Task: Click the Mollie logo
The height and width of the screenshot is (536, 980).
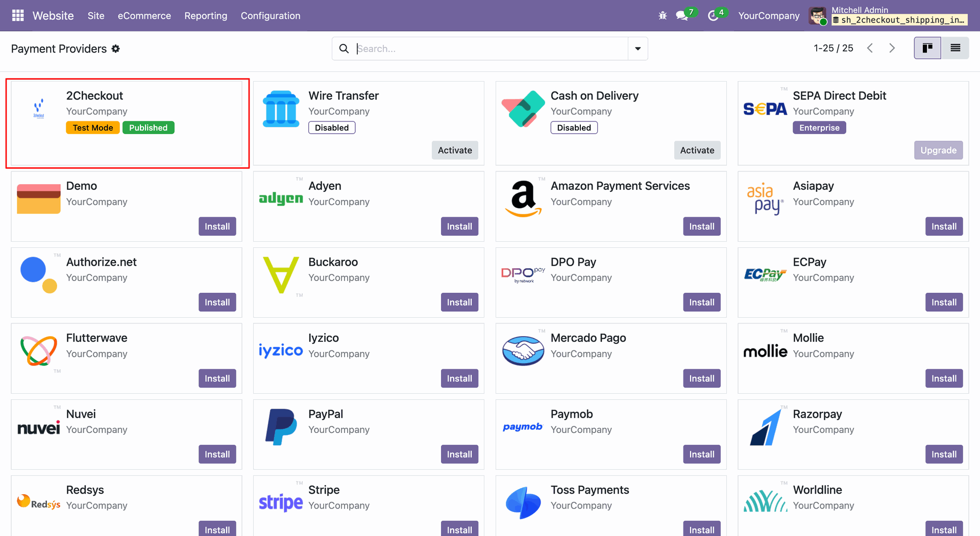Action: (x=765, y=351)
